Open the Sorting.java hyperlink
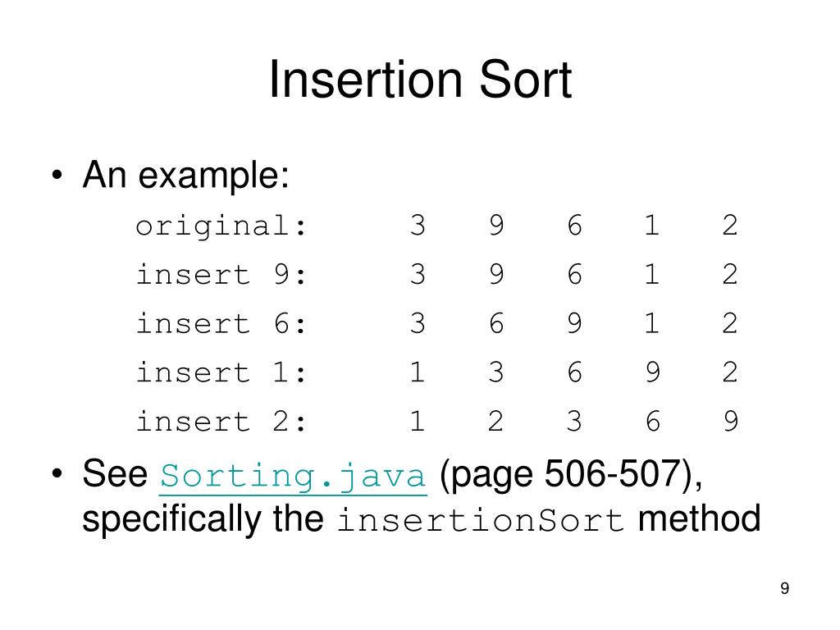This screenshot has height=630, width=840. 293,476
